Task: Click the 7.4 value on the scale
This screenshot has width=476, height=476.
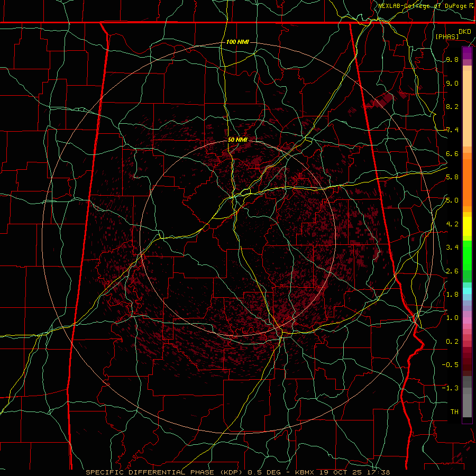Action: (452, 130)
